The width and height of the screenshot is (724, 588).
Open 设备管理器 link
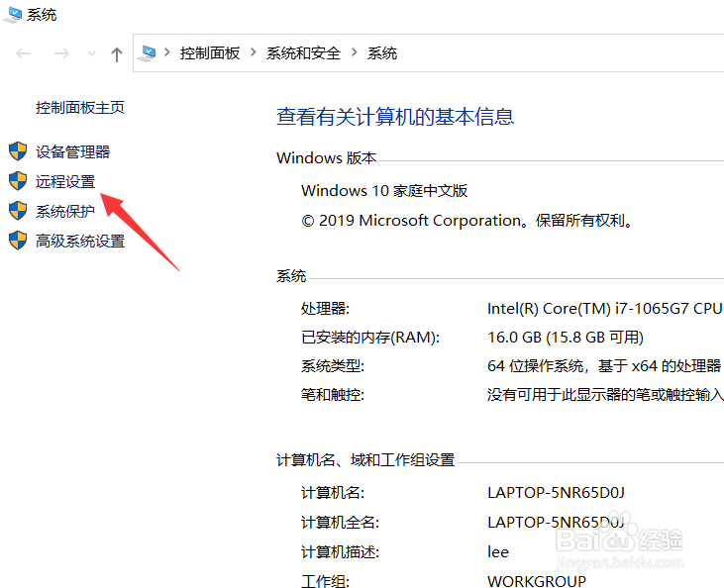73,151
